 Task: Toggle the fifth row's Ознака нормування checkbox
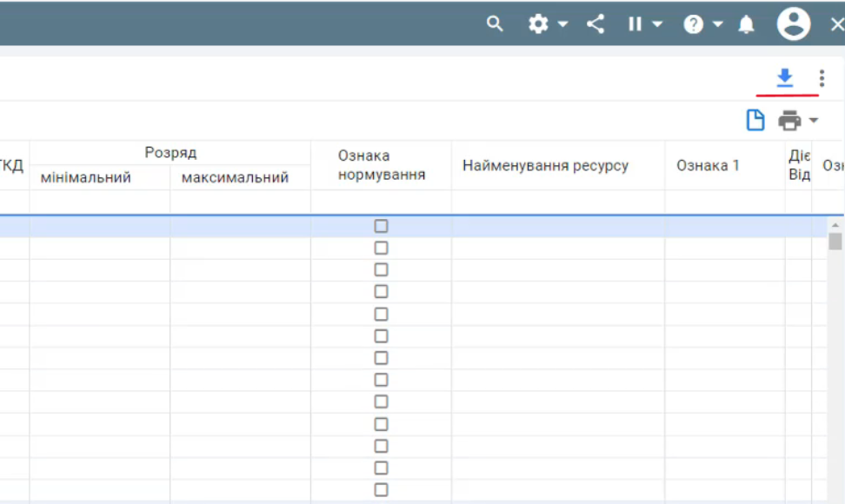click(x=381, y=314)
